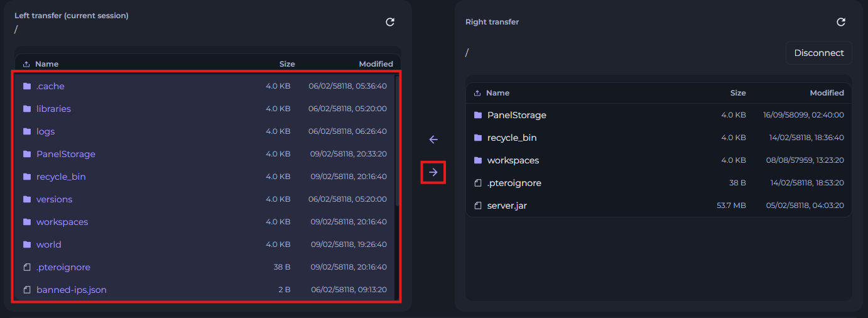Select .pteroignore file in right panel
Viewport: 868px width, 318px height.
tap(514, 183)
